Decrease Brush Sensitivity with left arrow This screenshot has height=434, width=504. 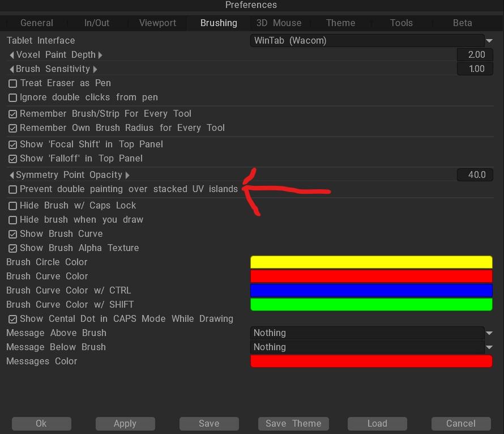[11, 69]
